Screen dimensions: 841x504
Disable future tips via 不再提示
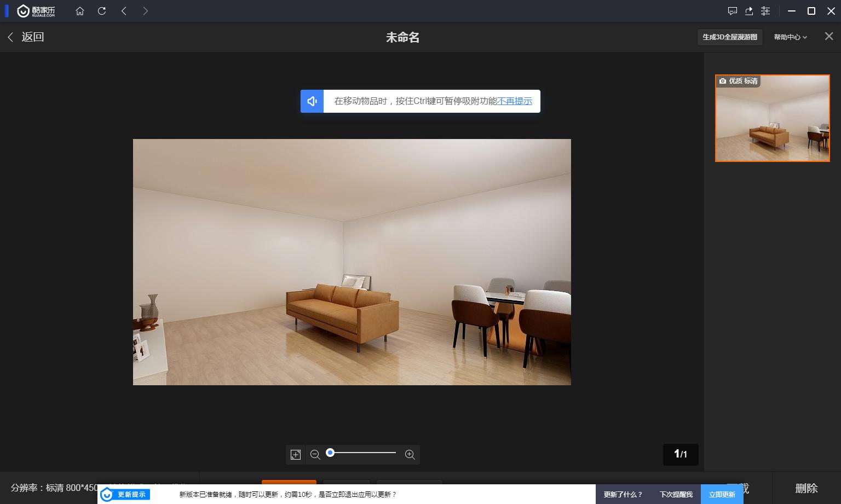coord(515,101)
